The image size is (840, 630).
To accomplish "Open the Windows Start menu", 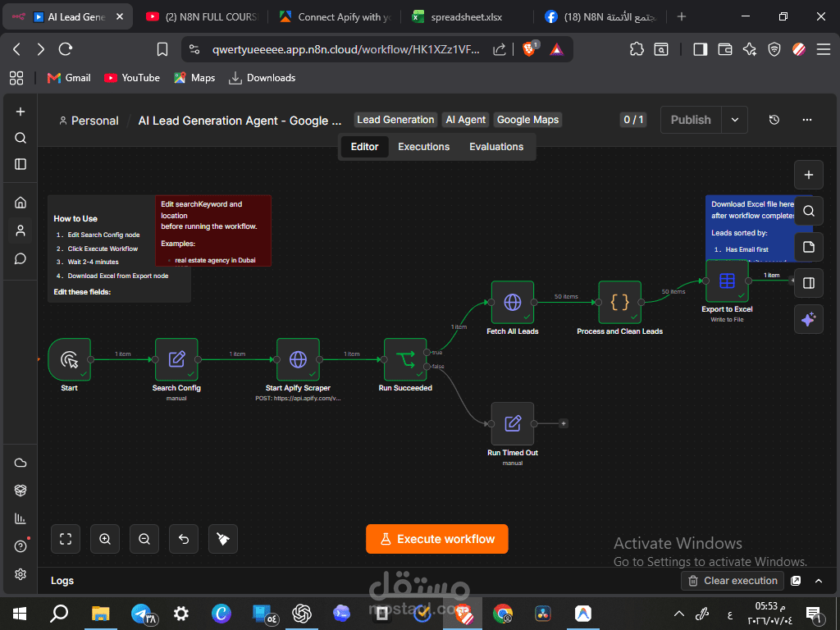I will 20,614.
